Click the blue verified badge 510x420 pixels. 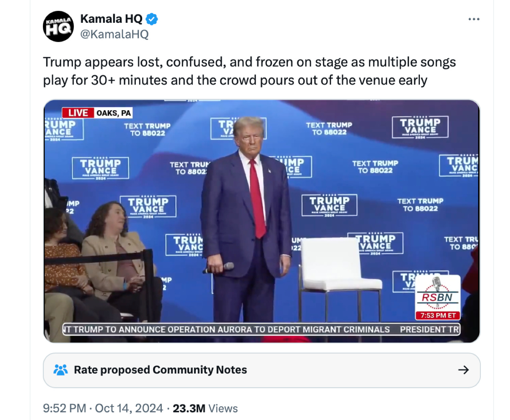pyautogui.click(x=151, y=19)
